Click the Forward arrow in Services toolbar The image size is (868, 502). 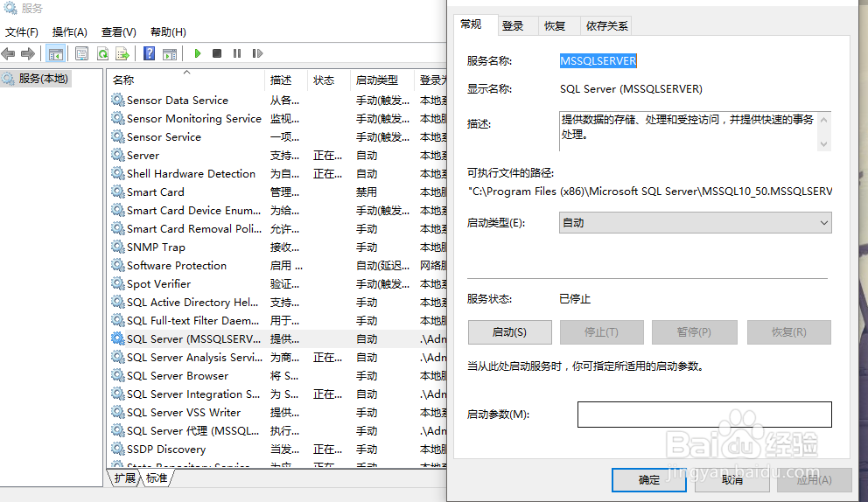28,53
